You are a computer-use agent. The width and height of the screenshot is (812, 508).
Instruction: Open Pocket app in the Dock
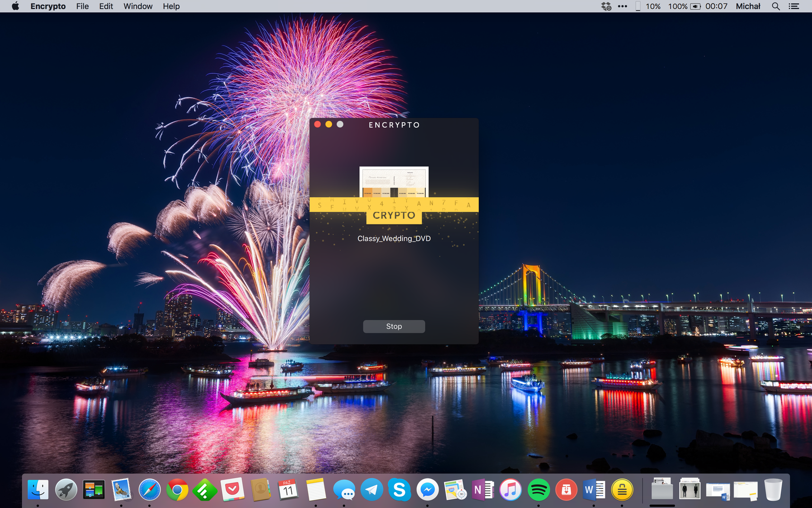coord(232,490)
